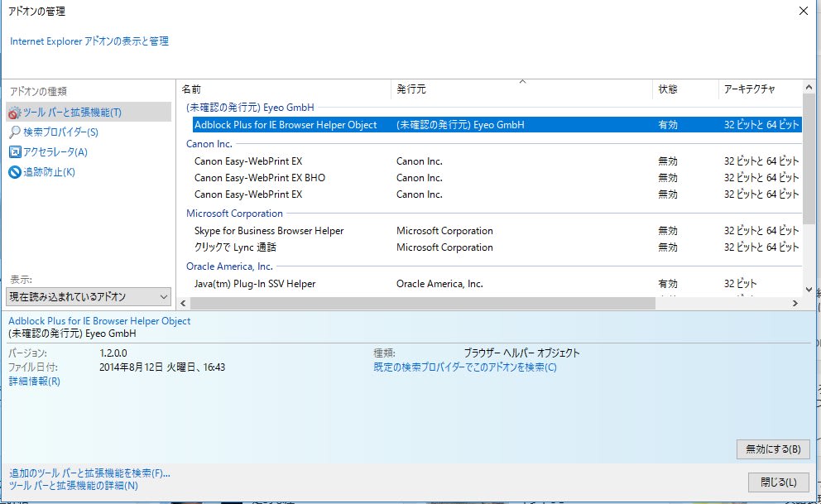Click the 検索プロバイダー magnifier icon

(15, 132)
